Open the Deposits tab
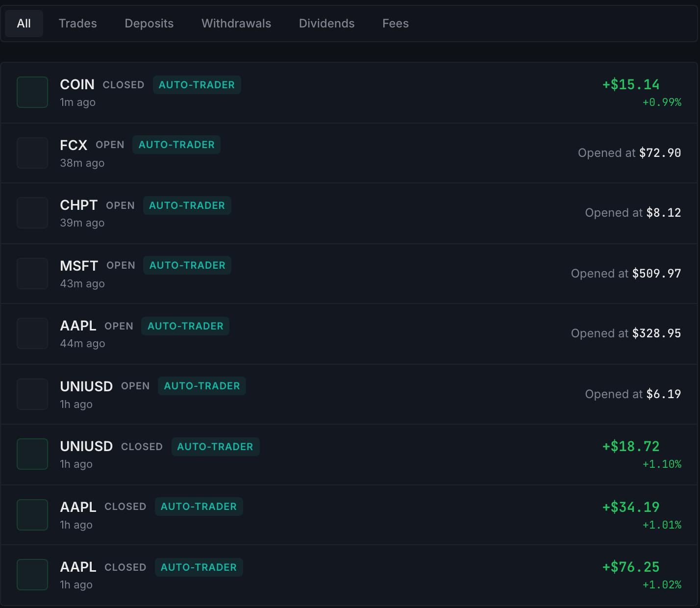The image size is (700, 608). [x=149, y=24]
